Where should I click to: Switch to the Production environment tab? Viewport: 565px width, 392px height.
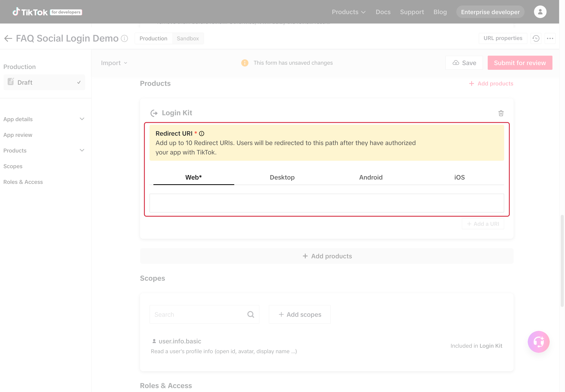coord(153,38)
